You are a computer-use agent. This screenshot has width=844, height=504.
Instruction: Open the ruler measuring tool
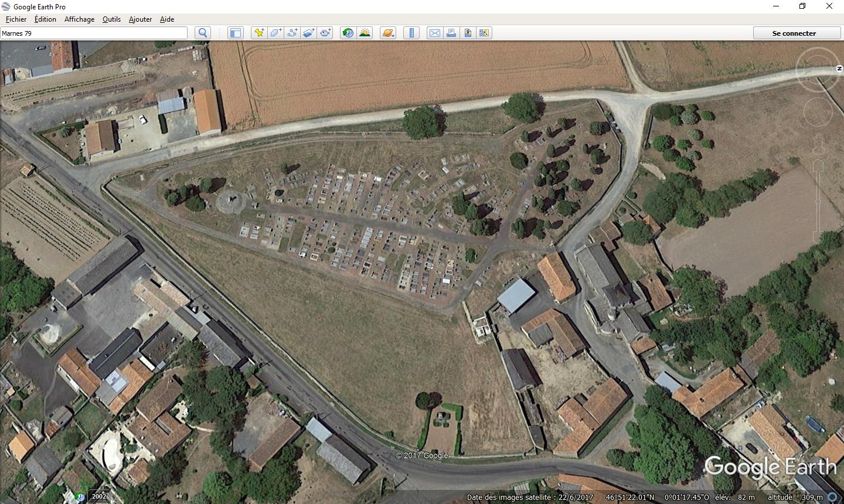[411, 33]
